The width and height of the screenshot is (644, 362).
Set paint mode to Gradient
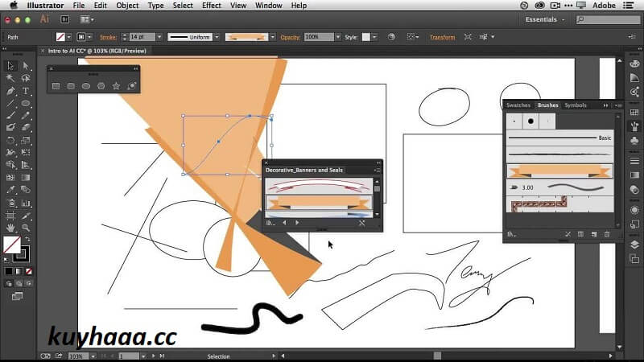pyautogui.click(x=19, y=271)
